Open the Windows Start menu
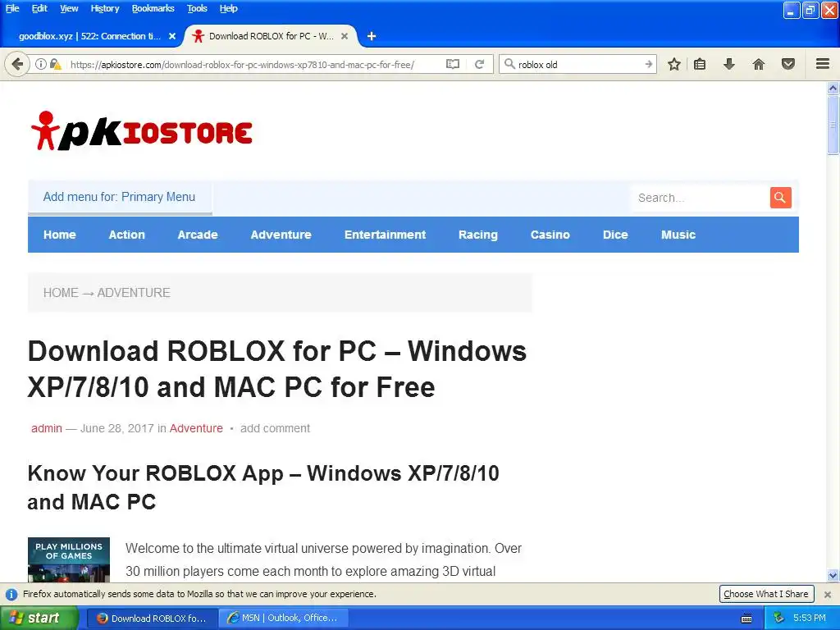This screenshot has height=630, width=840. pyautogui.click(x=39, y=618)
